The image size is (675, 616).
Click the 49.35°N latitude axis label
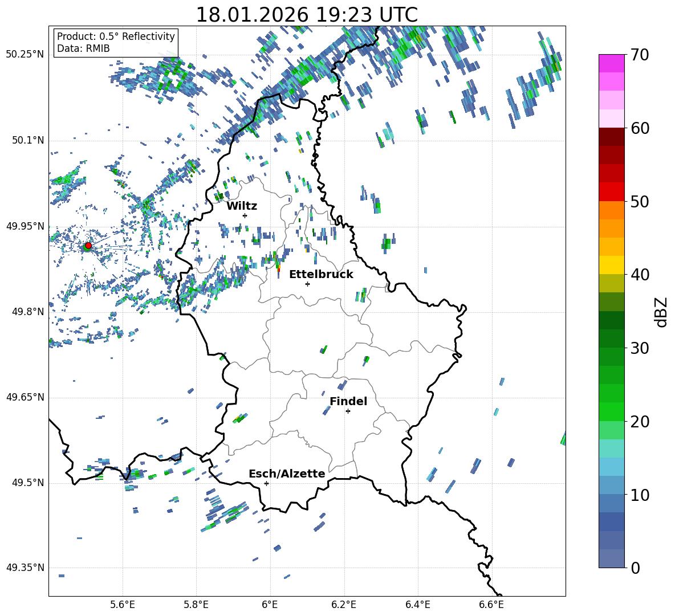[x=25, y=568]
